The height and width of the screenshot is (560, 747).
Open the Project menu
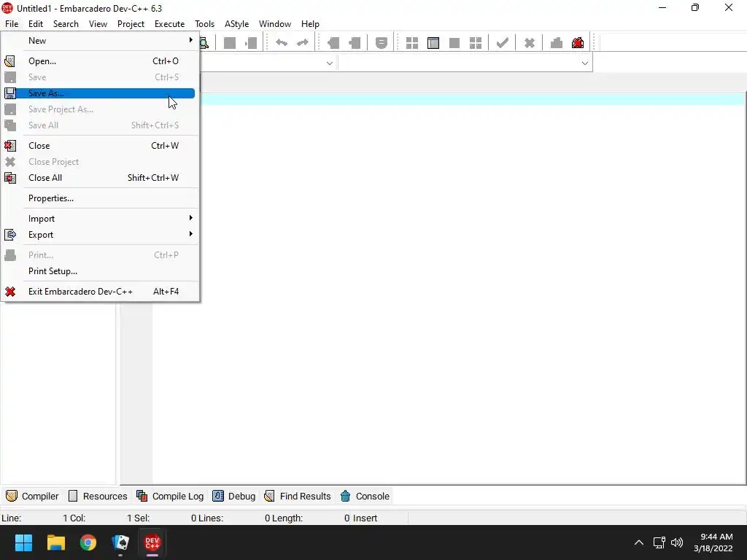pos(131,24)
